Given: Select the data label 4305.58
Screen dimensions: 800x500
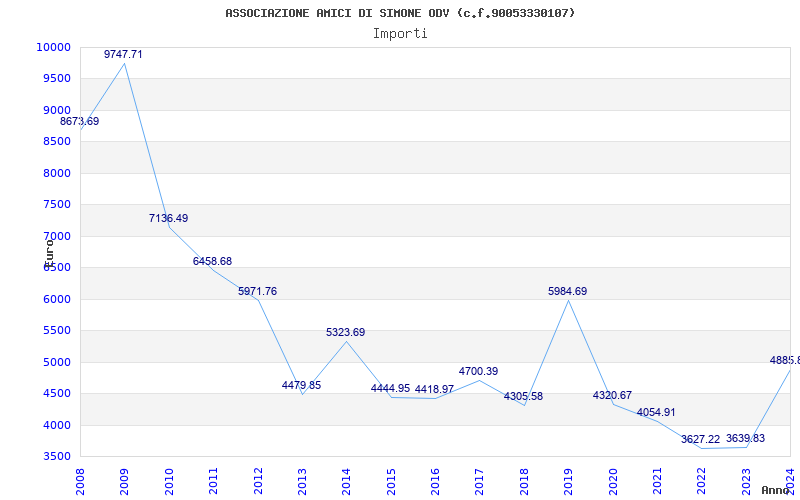Looking at the screenshot, I should (523, 396).
